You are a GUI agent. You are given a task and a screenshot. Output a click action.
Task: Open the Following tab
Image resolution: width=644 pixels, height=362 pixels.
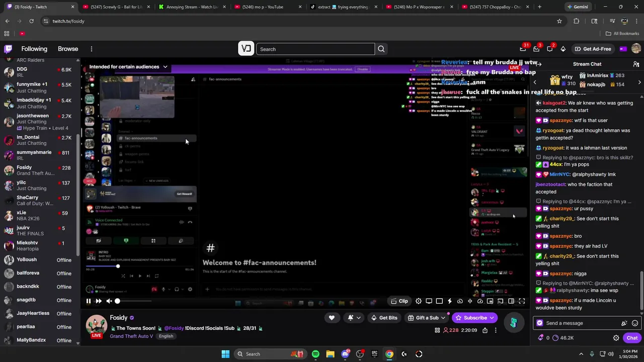34,49
